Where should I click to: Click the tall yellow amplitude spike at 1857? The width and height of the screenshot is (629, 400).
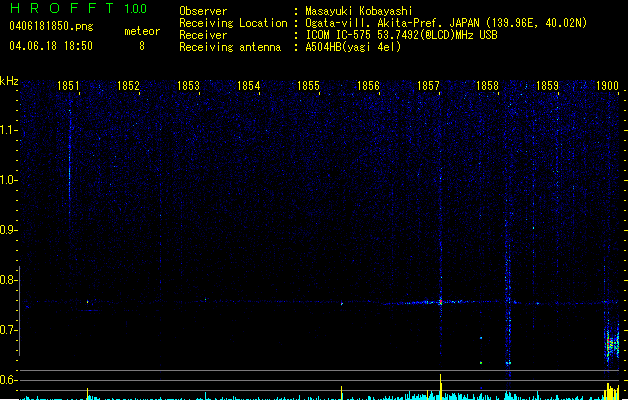point(440,387)
